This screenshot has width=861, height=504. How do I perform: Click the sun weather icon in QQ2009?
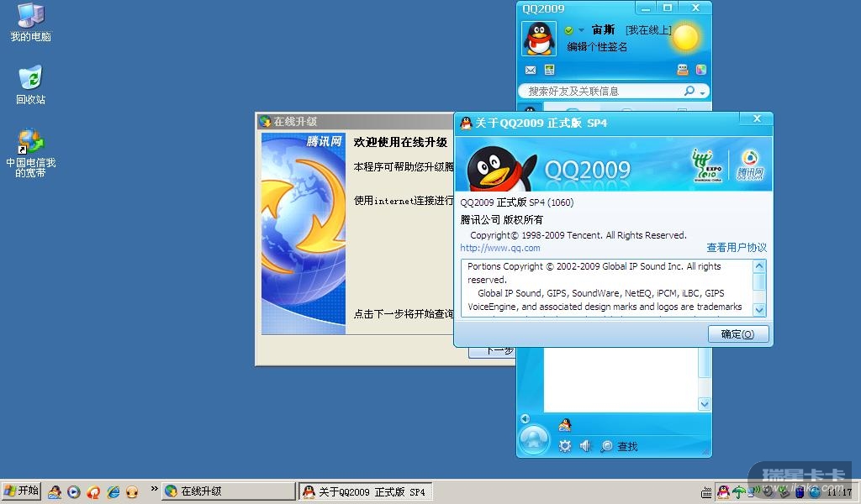[685, 37]
